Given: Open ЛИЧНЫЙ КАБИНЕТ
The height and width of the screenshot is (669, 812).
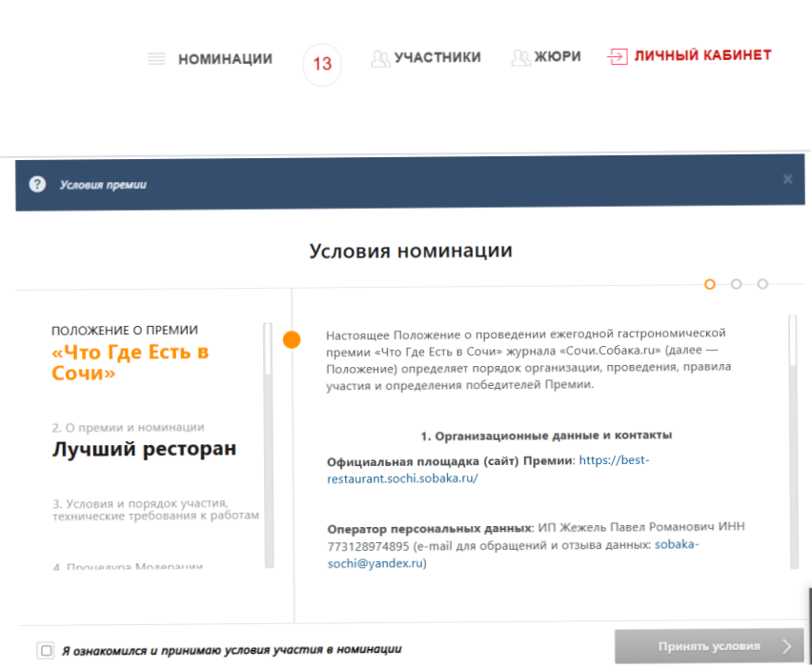Looking at the screenshot, I should [703, 55].
